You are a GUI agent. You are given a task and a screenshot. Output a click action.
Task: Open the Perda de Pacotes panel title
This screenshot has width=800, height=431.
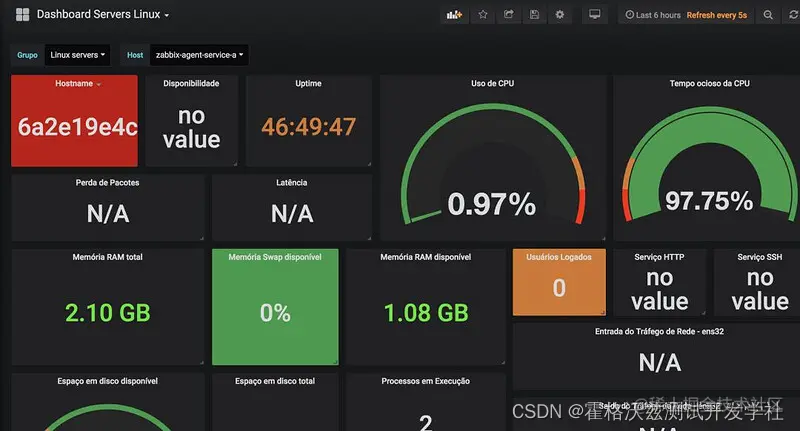[107, 183]
